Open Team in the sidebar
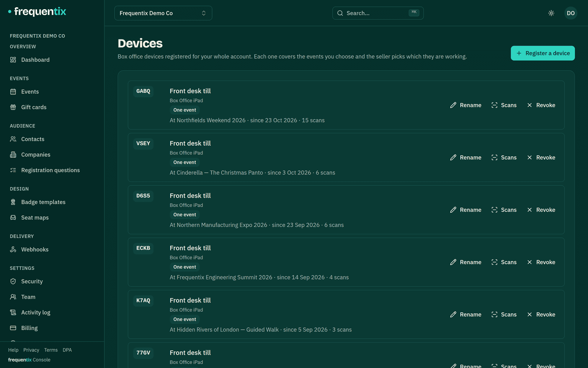This screenshot has height=368, width=588. coord(52,297)
